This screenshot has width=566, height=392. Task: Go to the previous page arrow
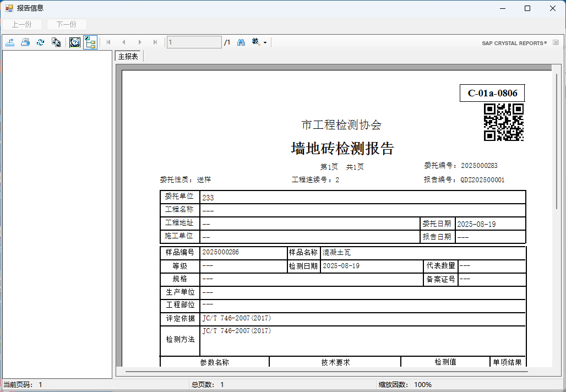(x=124, y=42)
